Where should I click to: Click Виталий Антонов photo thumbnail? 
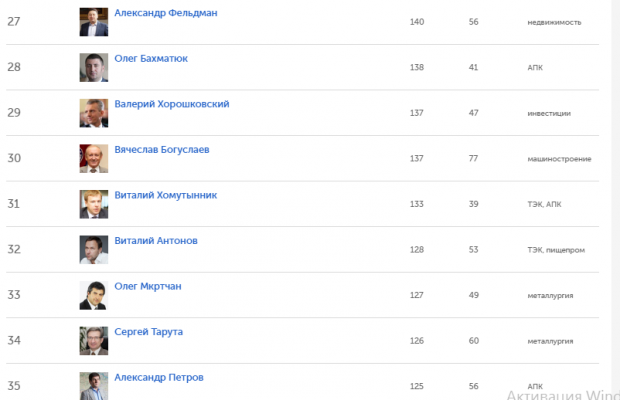click(94, 249)
